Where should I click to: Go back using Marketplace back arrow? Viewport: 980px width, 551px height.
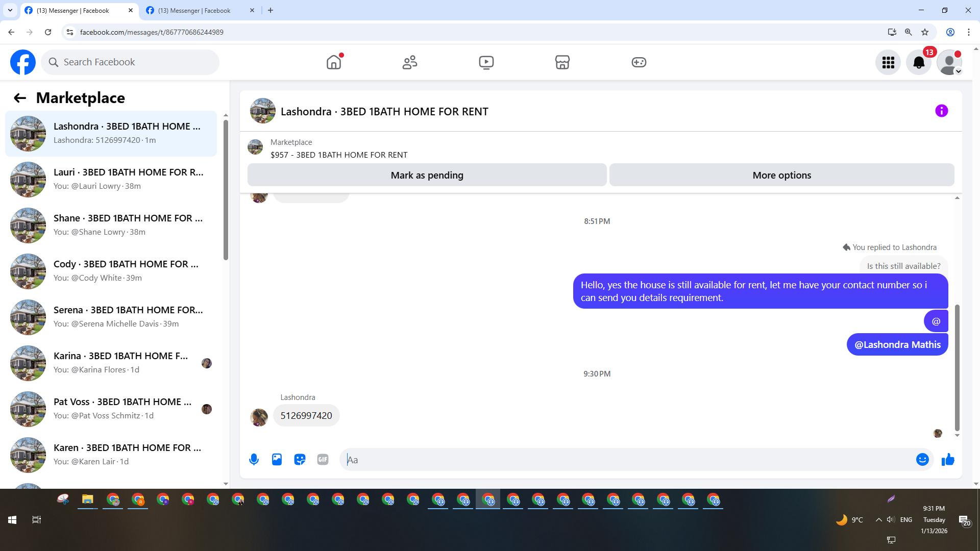19,98
